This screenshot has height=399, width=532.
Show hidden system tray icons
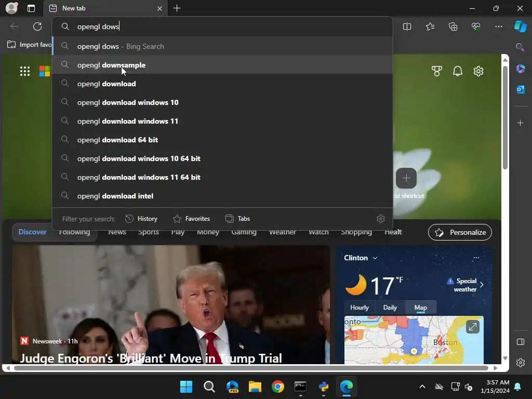tap(422, 387)
